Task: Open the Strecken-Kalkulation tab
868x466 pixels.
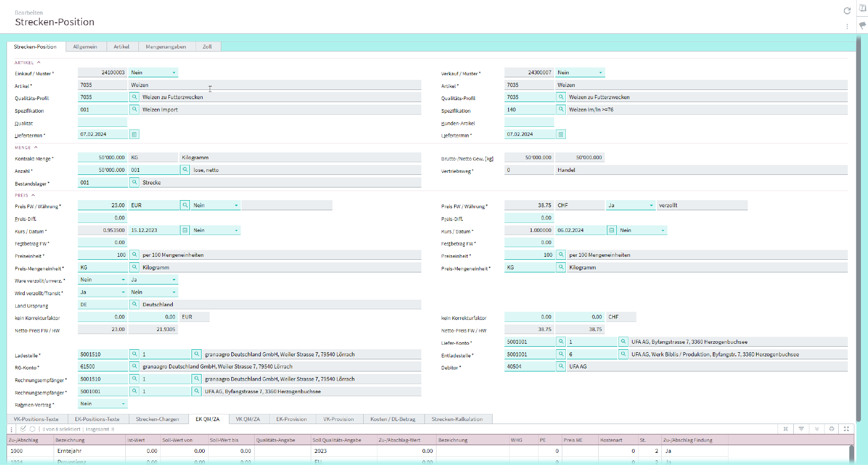Action: [x=457, y=419]
